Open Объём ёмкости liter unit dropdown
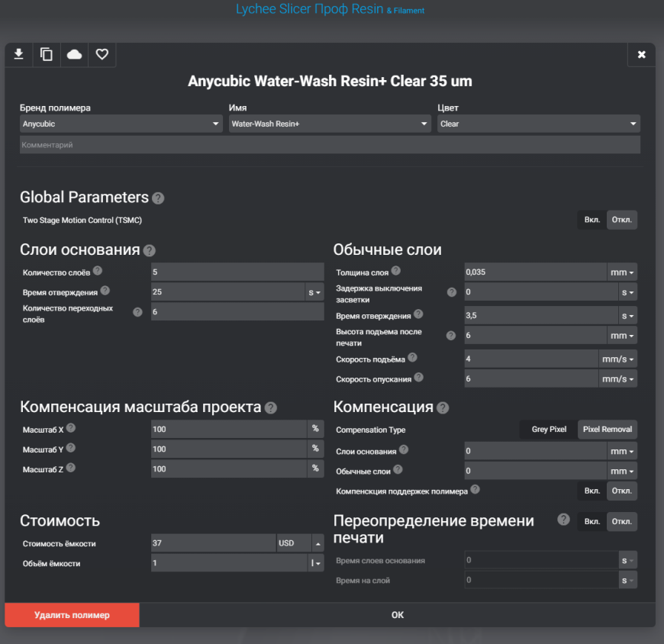The height and width of the screenshot is (644, 664). (315, 563)
